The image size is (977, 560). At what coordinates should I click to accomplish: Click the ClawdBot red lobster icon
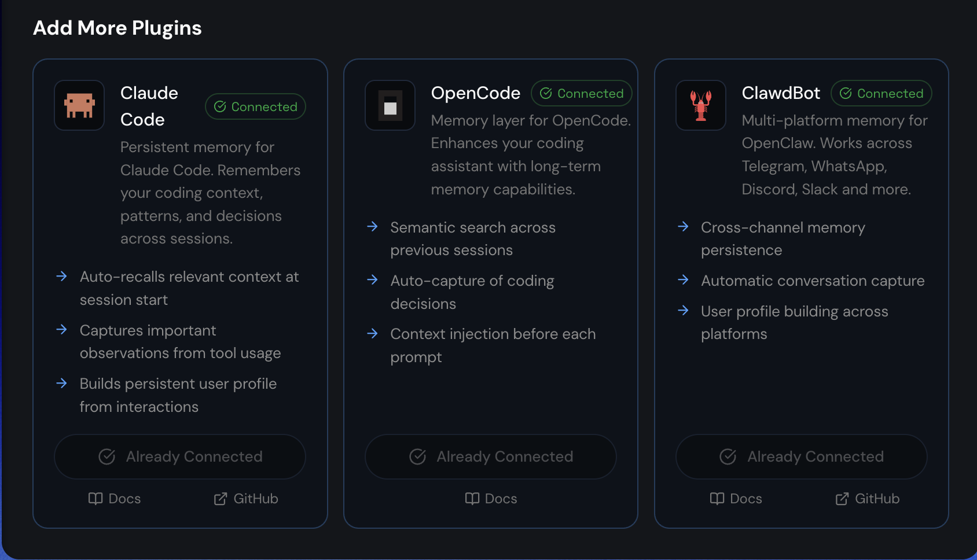click(701, 105)
